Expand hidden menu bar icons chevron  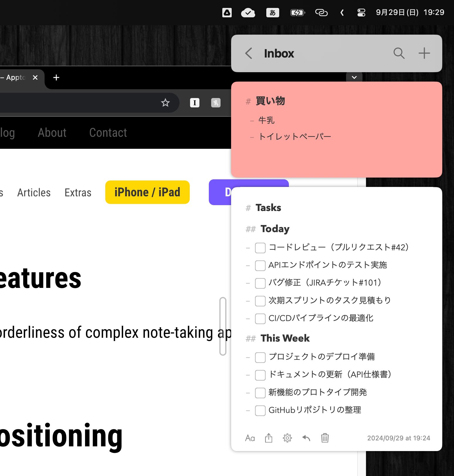pos(342,13)
